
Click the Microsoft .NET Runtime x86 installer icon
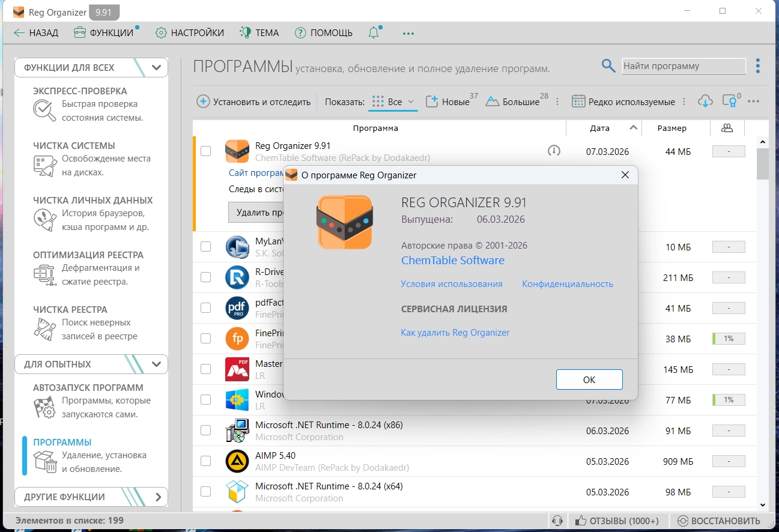pyautogui.click(x=237, y=431)
